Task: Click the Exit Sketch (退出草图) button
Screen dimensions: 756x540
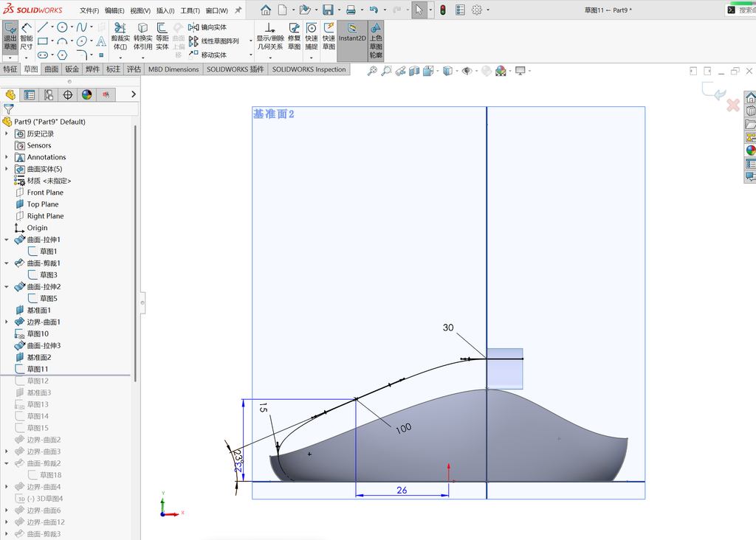Action: pyautogui.click(x=10, y=36)
